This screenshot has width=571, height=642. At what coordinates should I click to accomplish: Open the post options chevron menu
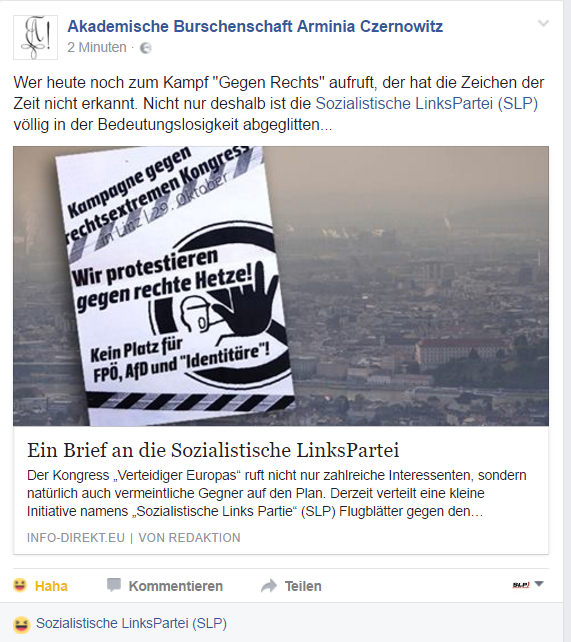(543, 23)
